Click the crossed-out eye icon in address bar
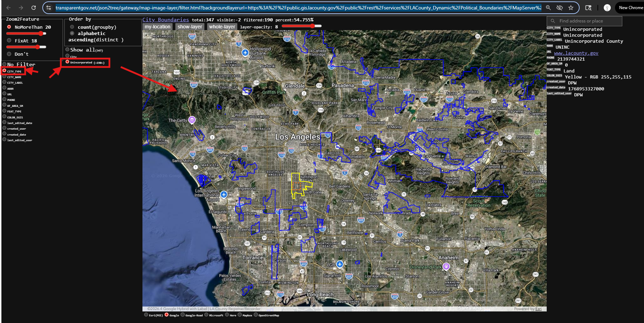This screenshot has height=323, width=644. pyautogui.click(x=560, y=8)
